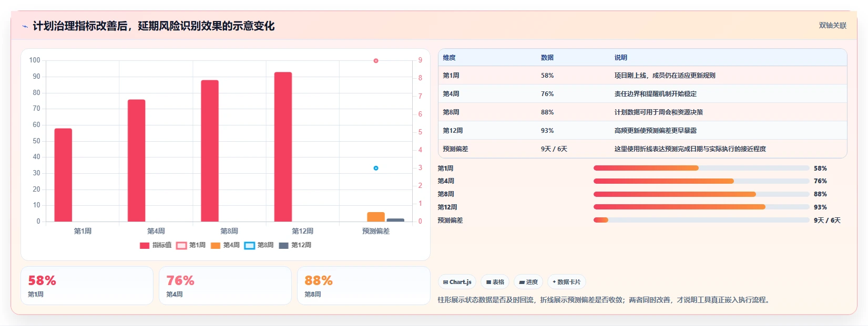
Task: Toggle the 第8周 blue-outlined legend item
Action: pyautogui.click(x=259, y=245)
